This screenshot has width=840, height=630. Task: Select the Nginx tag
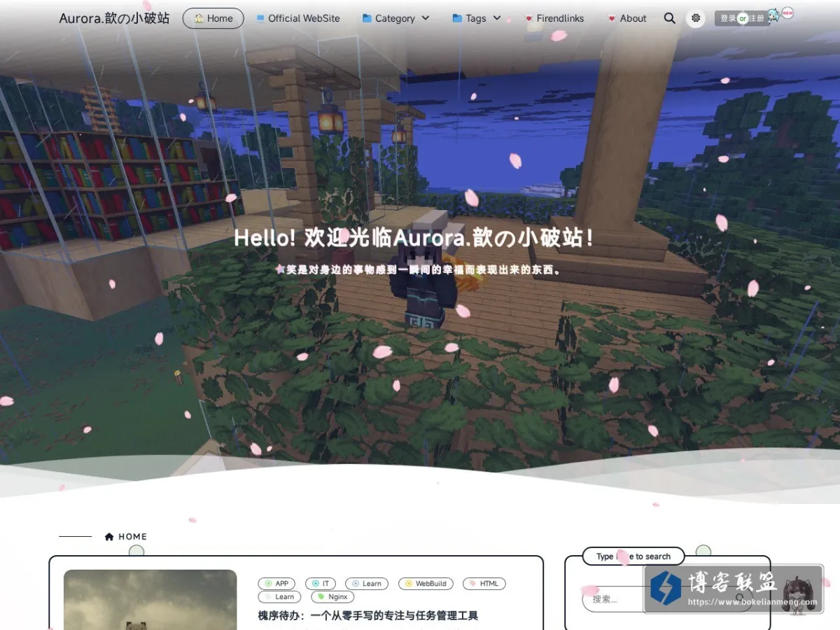tap(332, 597)
